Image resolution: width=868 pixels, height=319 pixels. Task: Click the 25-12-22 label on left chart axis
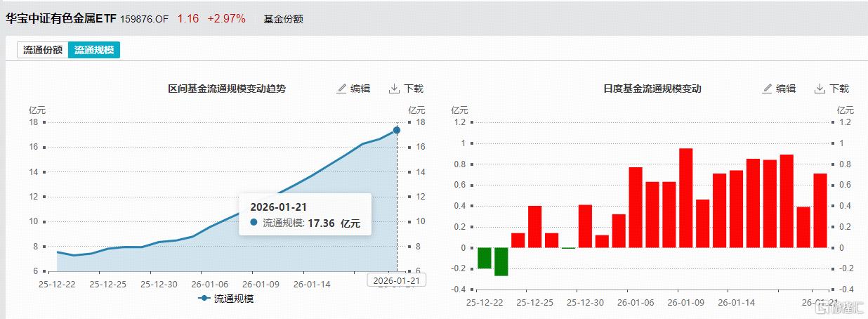coord(57,283)
